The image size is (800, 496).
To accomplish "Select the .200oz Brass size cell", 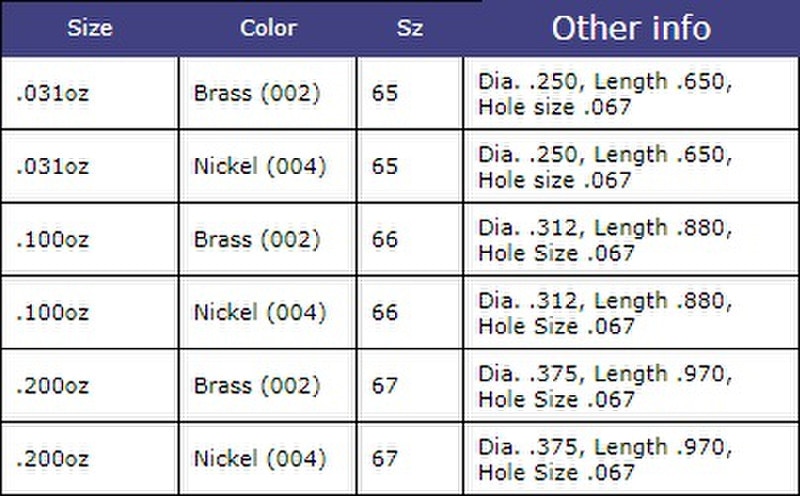I will [90, 385].
